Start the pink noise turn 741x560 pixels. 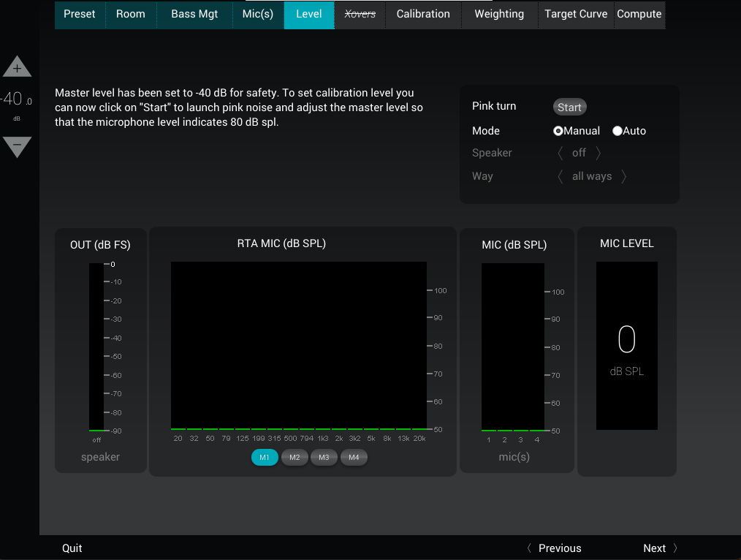[x=569, y=107]
